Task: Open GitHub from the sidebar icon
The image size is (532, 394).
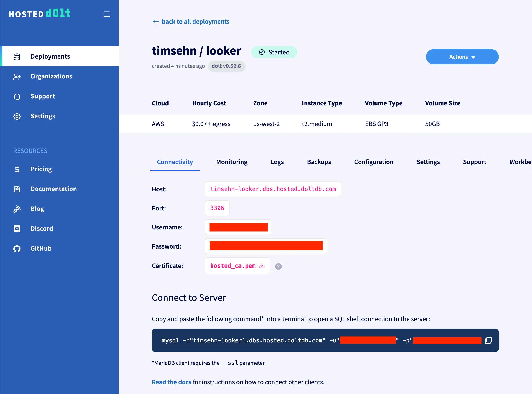Action: pyautogui.click(x=17, y=249)
